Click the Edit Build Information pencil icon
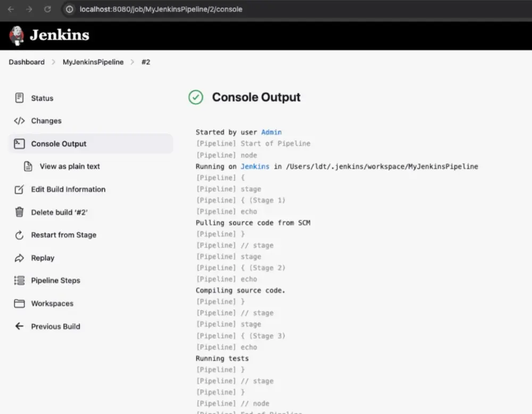This screenshot has height=414, width=532. point(19,189)
